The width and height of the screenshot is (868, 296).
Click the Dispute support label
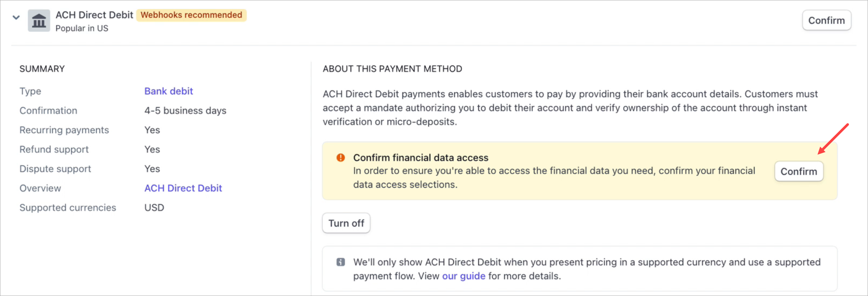point(55,168)
